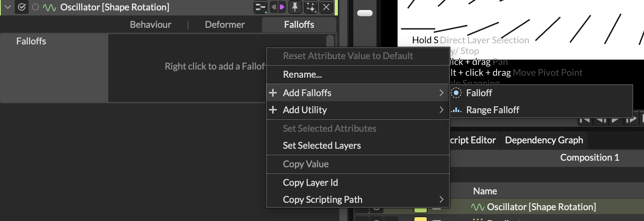Toggle the Oscillator enabled checkbox
This screenshot has height=221, width=644.
[x=22, y=7]
